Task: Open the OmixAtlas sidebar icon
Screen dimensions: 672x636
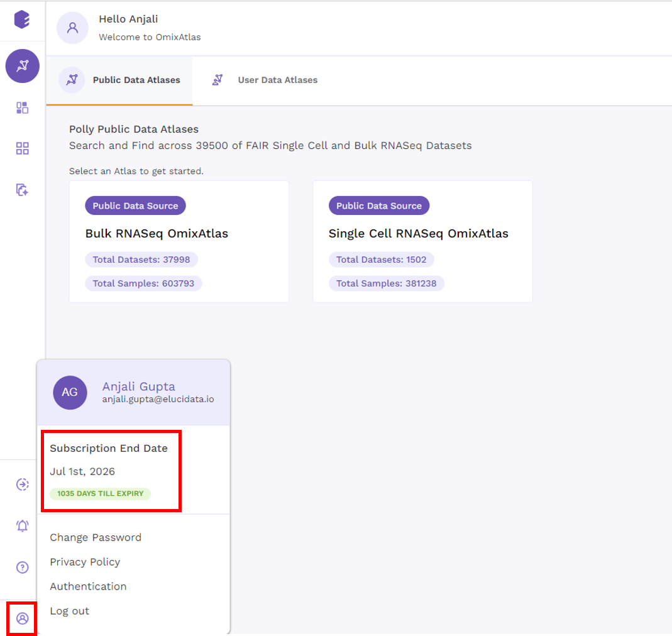Action: click(22, 66)
